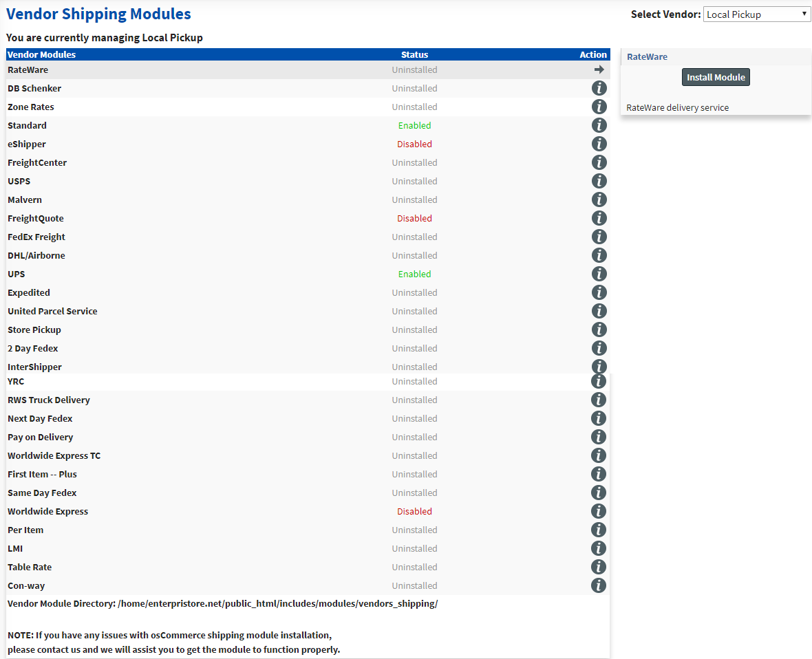The height and width of the screenshot is (659, 812).
Task: Click the Vendor Modules column header
Action: point(41,54)
